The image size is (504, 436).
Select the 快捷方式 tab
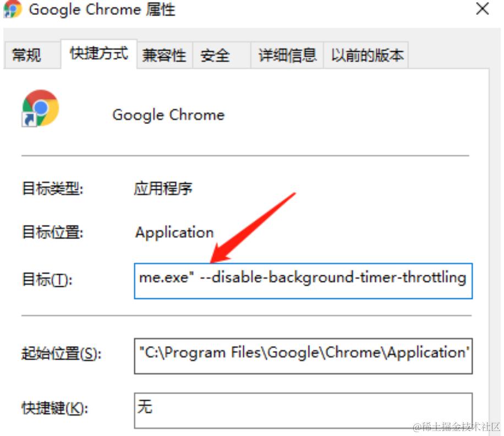(x=98, y=54)
